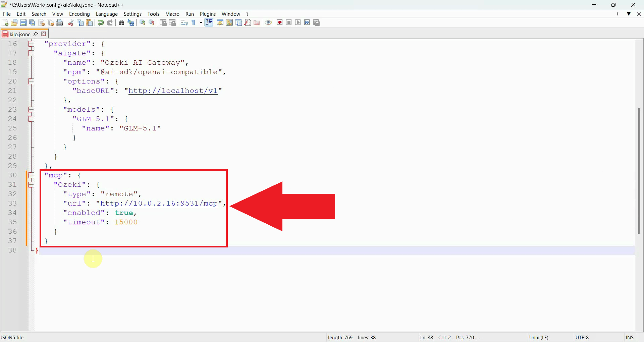Click the UTF-8 encoding status field
Viewport: 644px width, 342px height.
pyautogui.click(x=582, y=337)
